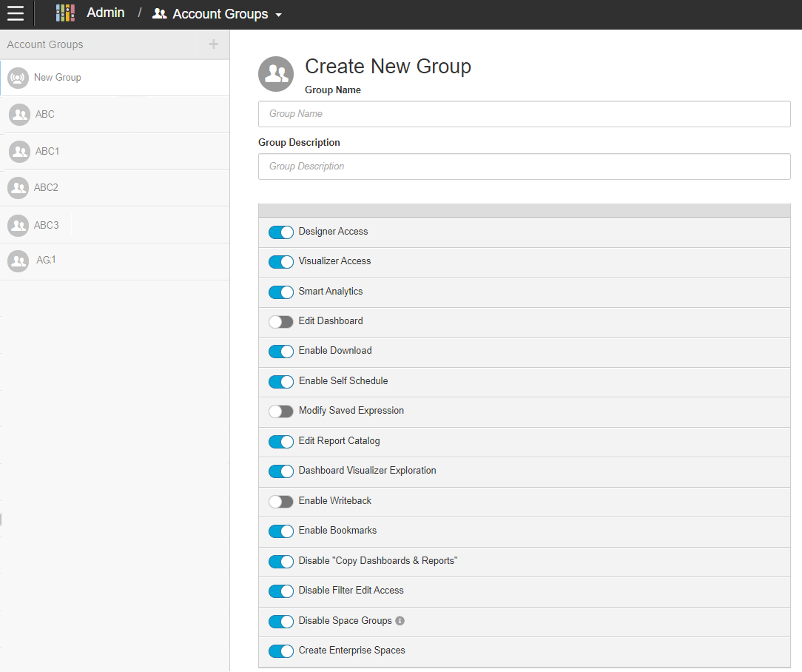Click the colorful app logo icon

coord(65,13)
